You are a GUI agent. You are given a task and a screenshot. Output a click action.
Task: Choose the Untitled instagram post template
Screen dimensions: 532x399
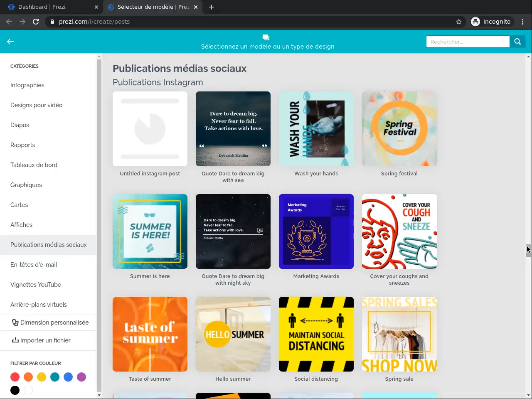pyautogui.click(x=150, y=129)
